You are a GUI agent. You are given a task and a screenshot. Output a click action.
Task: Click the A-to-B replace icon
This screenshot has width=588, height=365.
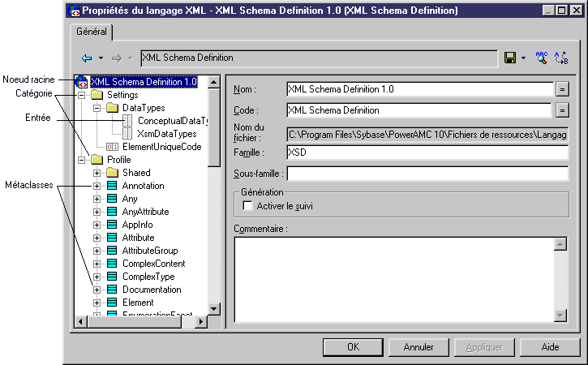click(x=561, y=58)
